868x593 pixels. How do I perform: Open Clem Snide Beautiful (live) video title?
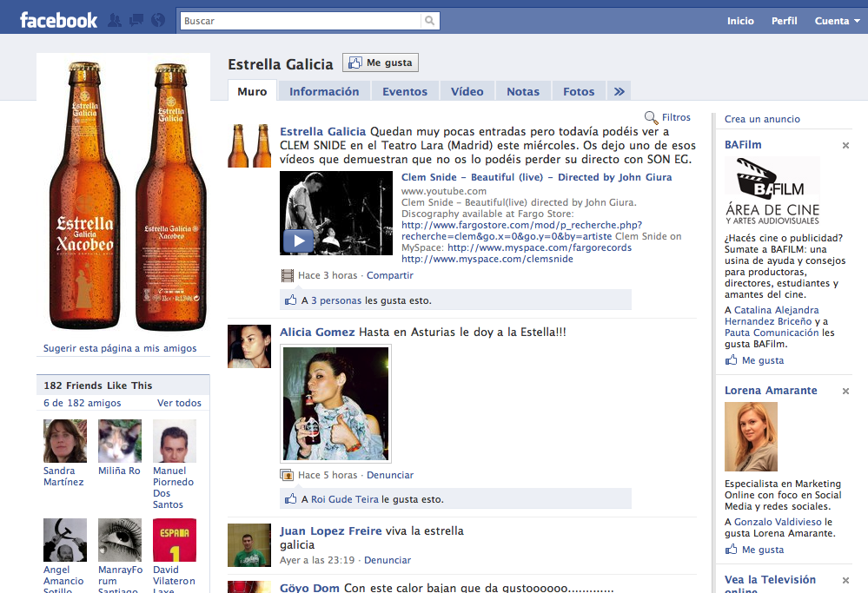pos(536,177)
